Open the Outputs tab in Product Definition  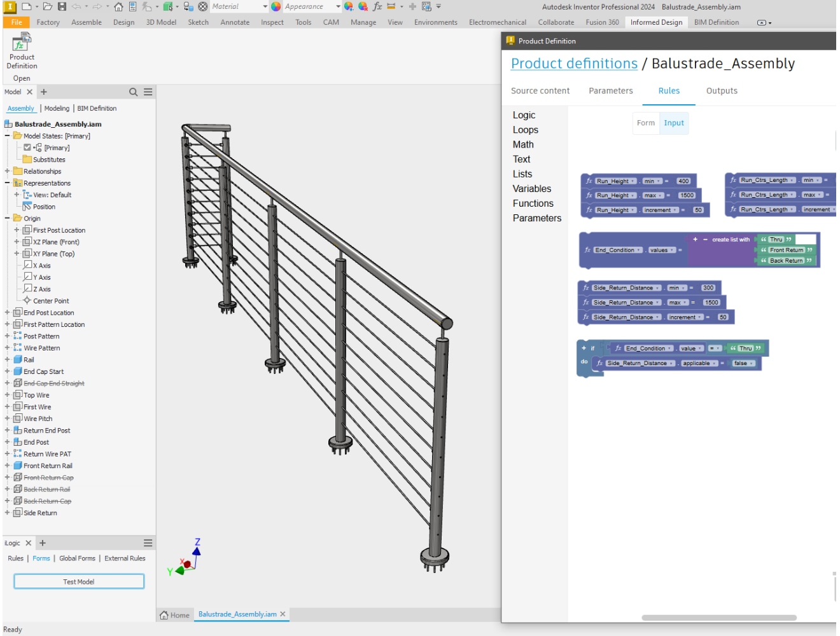[x=722, y=90]
